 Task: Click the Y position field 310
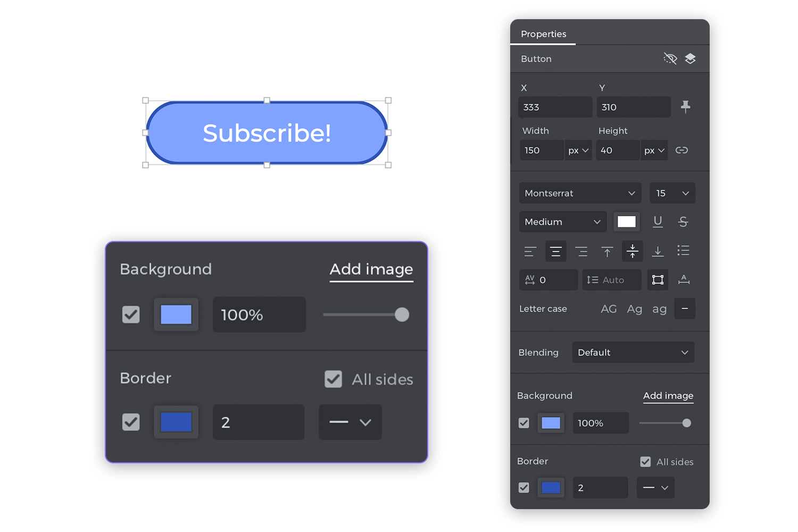tap(634, 107)
